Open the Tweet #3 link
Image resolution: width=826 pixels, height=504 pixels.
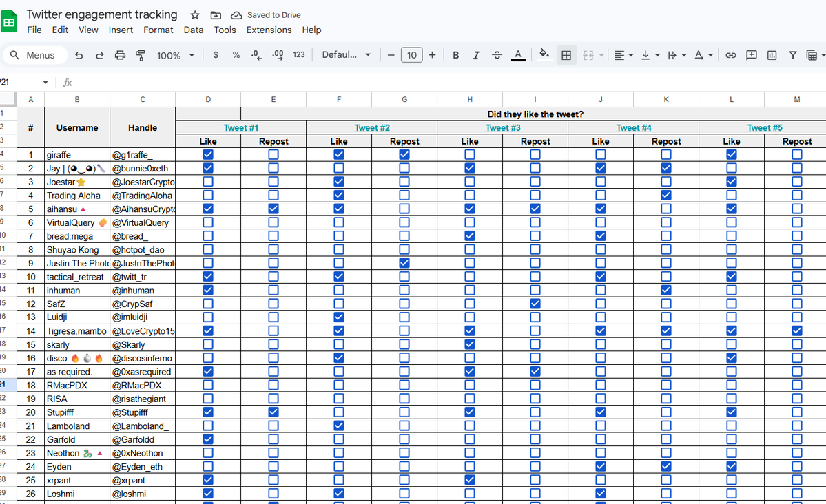[502, 128]
